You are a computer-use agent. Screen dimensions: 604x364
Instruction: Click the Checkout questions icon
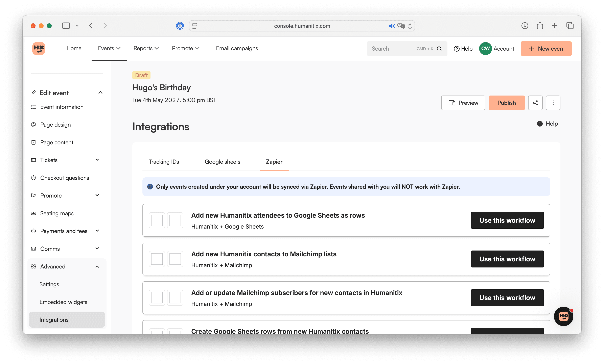click(33, 178)
